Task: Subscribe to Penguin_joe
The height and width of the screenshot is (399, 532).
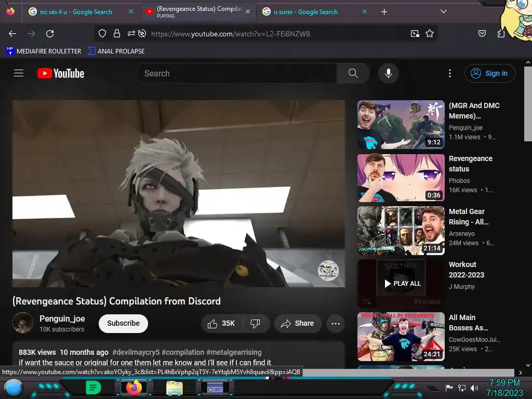Action: tap(123, 323)
